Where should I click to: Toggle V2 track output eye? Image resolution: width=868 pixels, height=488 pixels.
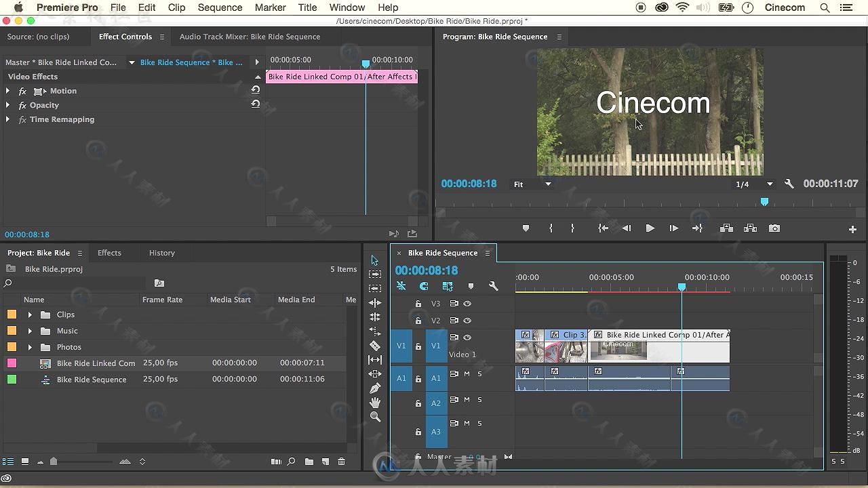467,321
